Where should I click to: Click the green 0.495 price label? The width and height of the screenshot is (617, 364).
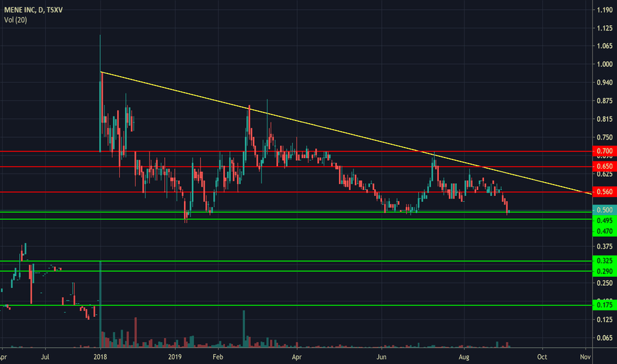(604, 220)
